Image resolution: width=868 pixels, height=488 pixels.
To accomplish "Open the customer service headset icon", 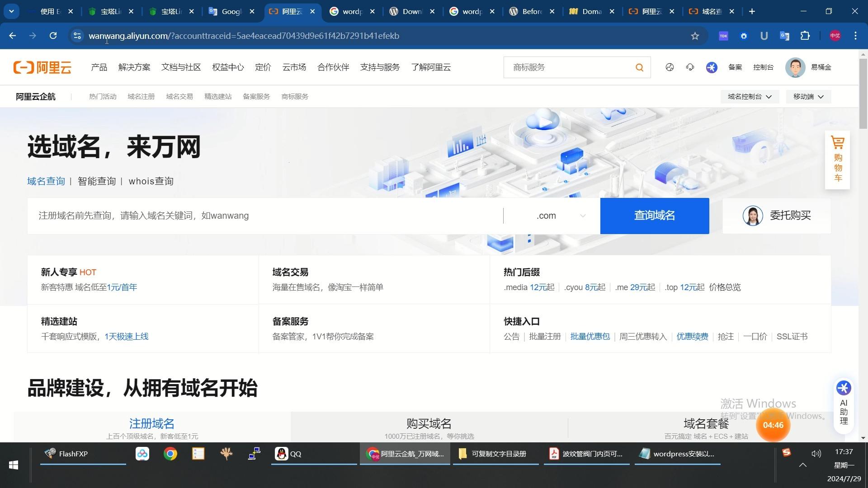I will tap(690, 67).
